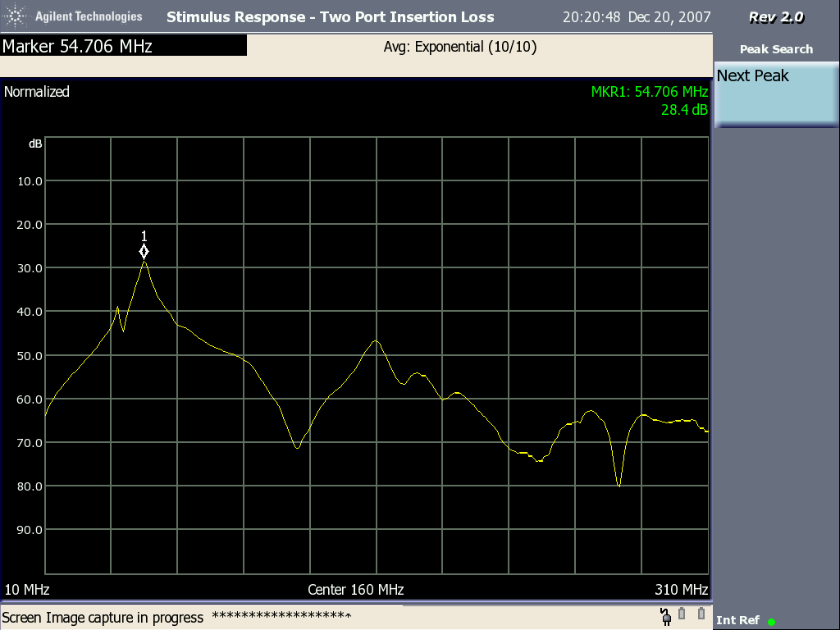
Task: Click the Marker 54.706 MHz entry field
Action: click(124, 46)
